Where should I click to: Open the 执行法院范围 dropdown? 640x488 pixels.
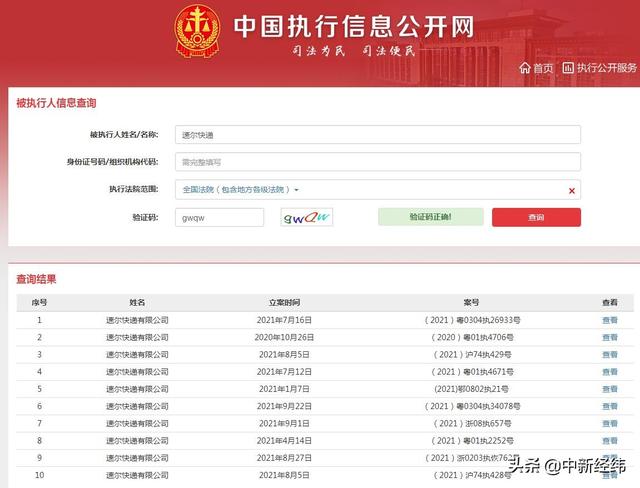(378, 190)
